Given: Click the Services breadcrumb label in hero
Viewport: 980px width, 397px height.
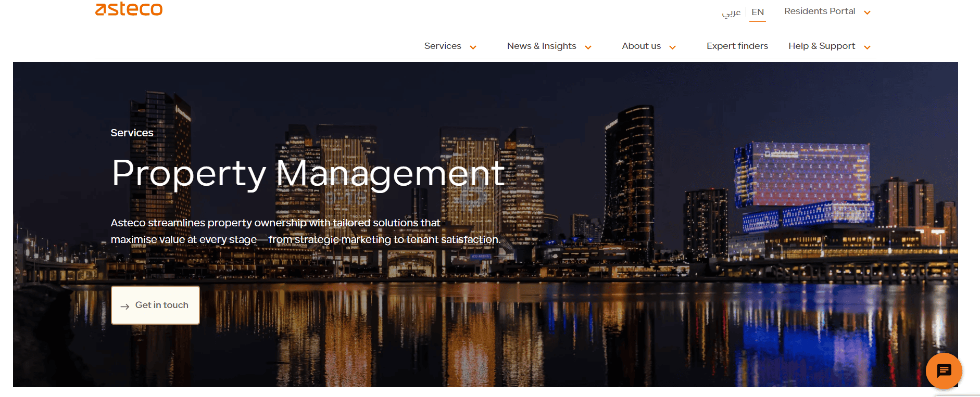Looking at the screenshot, I should (x=132, y=133).
